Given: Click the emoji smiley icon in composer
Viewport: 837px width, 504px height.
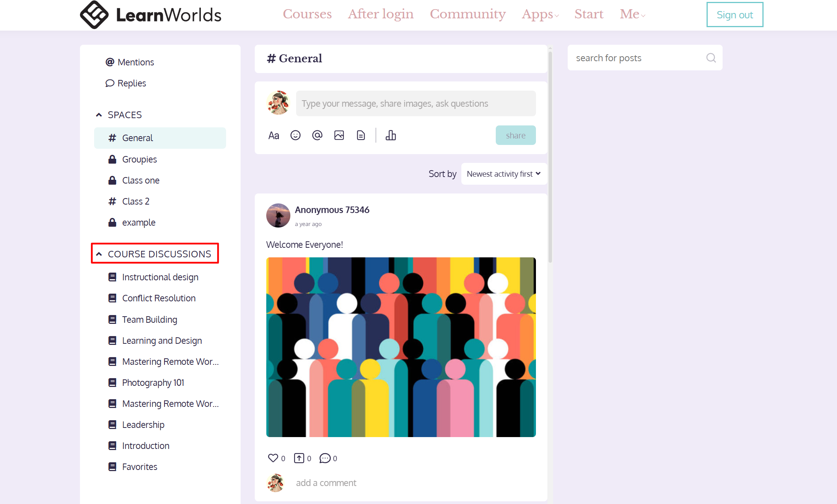Looking at the screenshot, I should tap(295, 135).
